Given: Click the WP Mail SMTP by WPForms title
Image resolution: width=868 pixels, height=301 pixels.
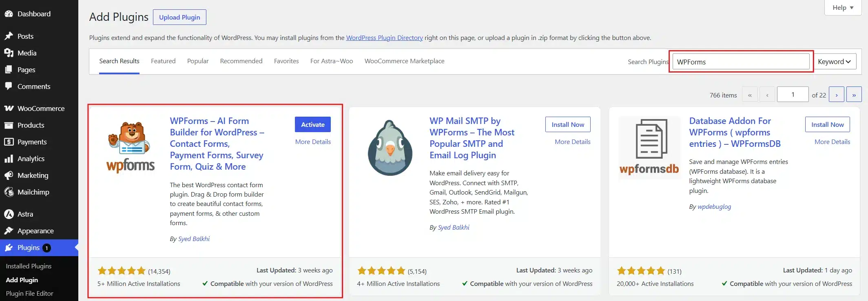Looking at the screenshot, I should pyautogui.click(x=472, y=138).
